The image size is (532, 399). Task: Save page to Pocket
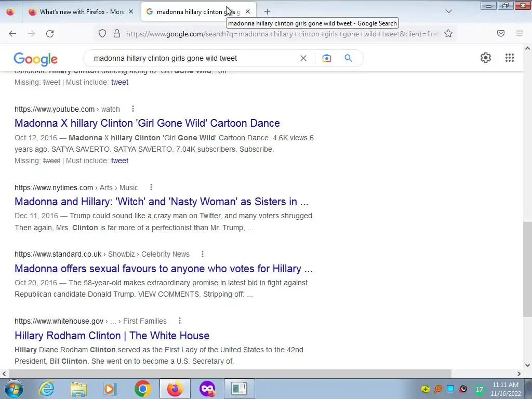pyautogui.click(x=500, y=33)
